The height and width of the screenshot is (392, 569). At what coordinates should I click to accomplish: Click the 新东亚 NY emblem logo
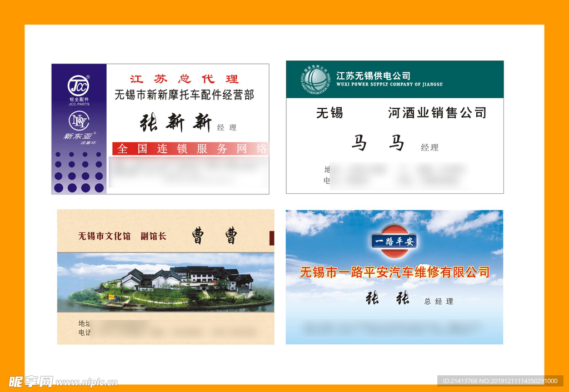(78, 120)
